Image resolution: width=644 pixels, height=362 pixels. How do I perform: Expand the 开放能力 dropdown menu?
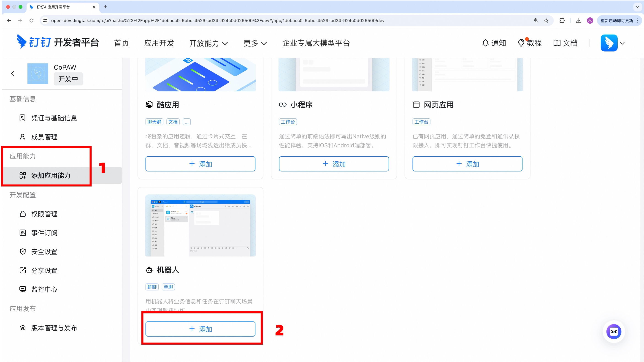point(208,43)
